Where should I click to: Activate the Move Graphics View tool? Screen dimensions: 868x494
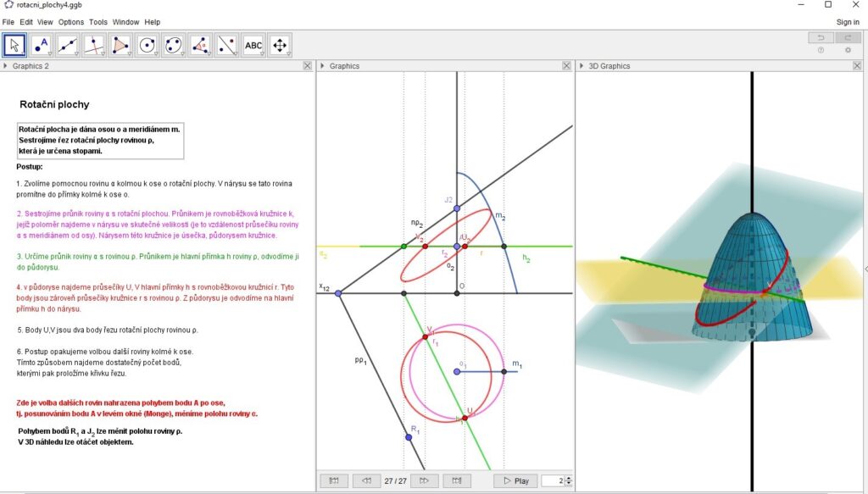[x=280, y=45]
